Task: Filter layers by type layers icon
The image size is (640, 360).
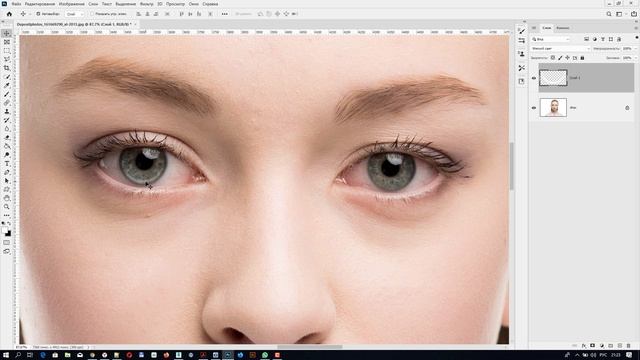Action: (603, 39)
